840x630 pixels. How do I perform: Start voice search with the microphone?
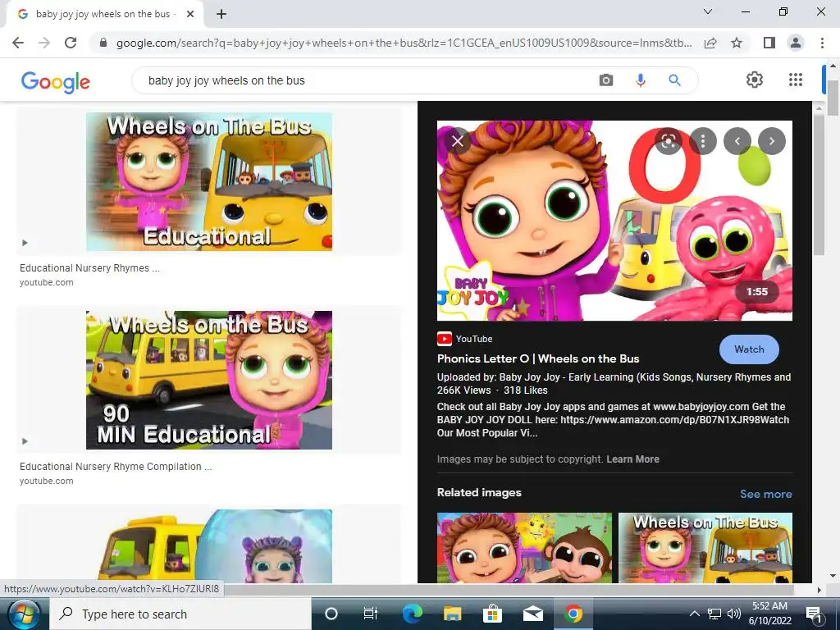point(640,80)
